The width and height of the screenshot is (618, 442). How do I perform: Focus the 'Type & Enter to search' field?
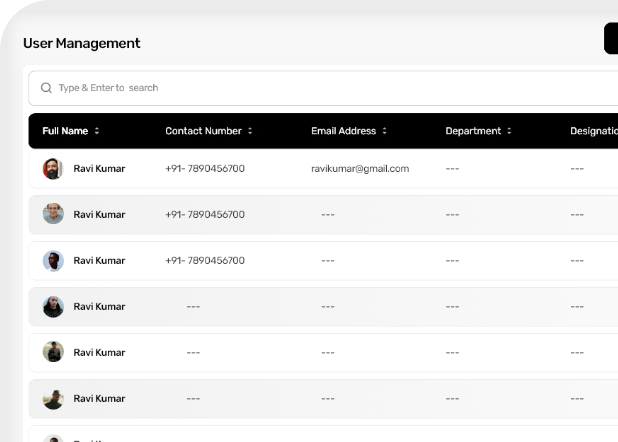pyautogui.click(x=323, y=88)
